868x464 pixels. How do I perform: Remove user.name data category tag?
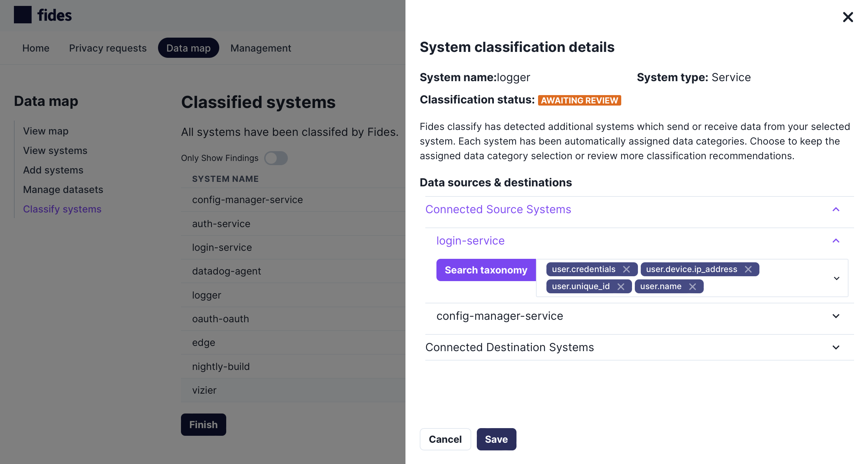click(694, 286)
